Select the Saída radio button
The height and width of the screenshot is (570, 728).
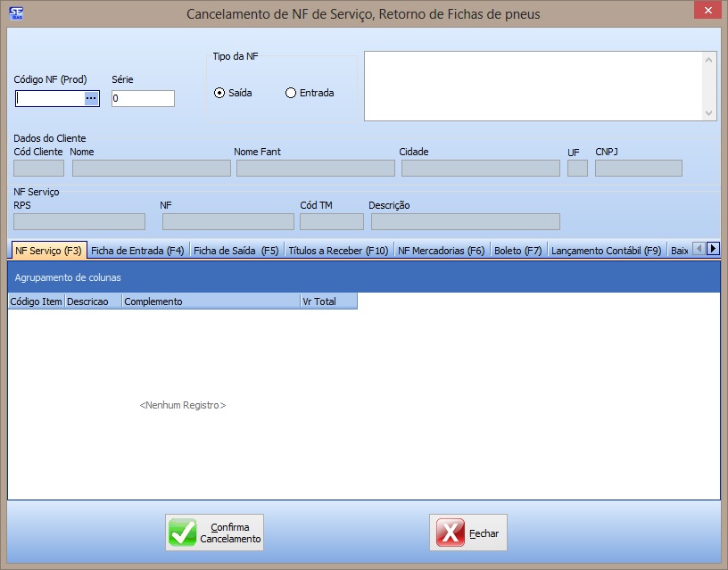tap(219, 93)
